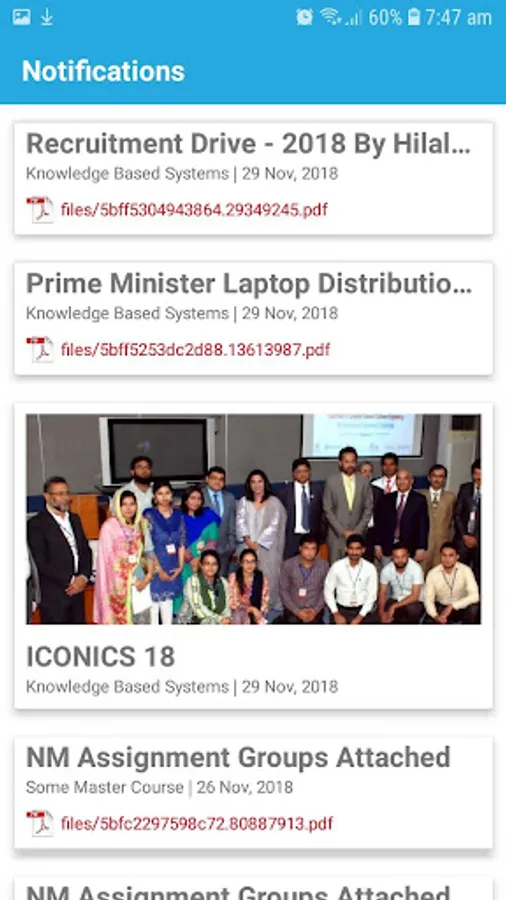Tap the alarm clock icon in status bar
The height and width of the screenshot is (900, 506).
click(305, 17)
